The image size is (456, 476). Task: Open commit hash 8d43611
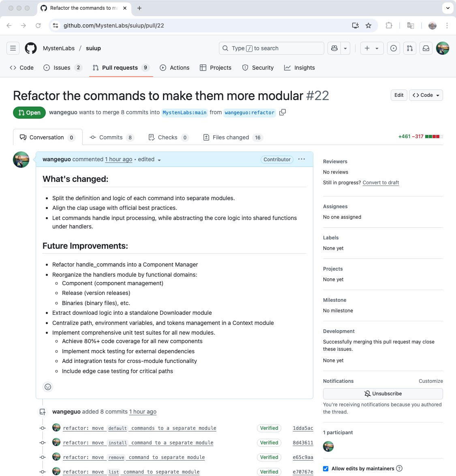[303, 443]
